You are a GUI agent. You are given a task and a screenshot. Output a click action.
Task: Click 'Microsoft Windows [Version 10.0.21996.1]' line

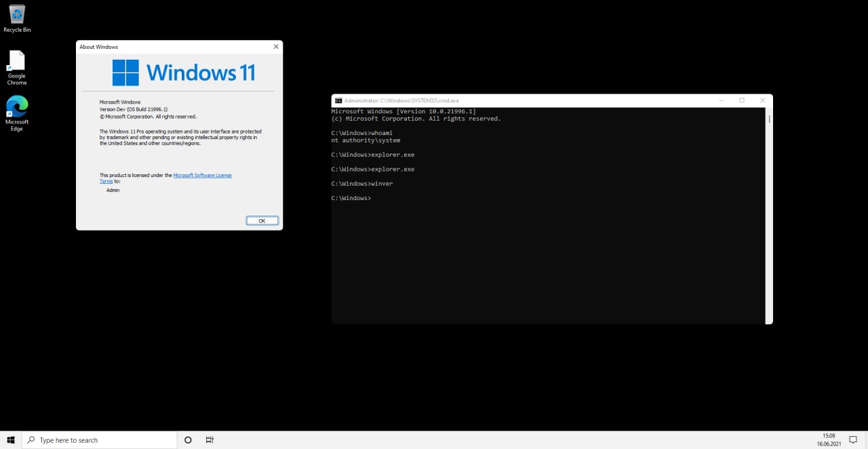click(403, 111)
